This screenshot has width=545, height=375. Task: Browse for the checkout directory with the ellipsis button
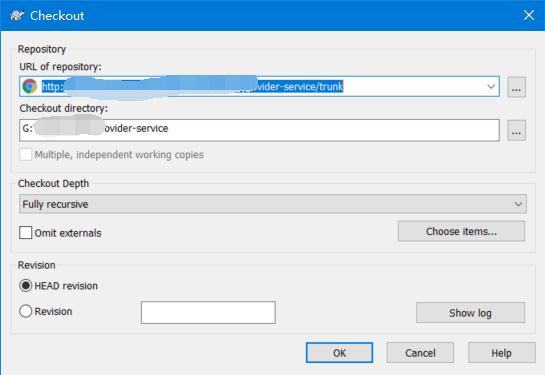tap(516, 130)
